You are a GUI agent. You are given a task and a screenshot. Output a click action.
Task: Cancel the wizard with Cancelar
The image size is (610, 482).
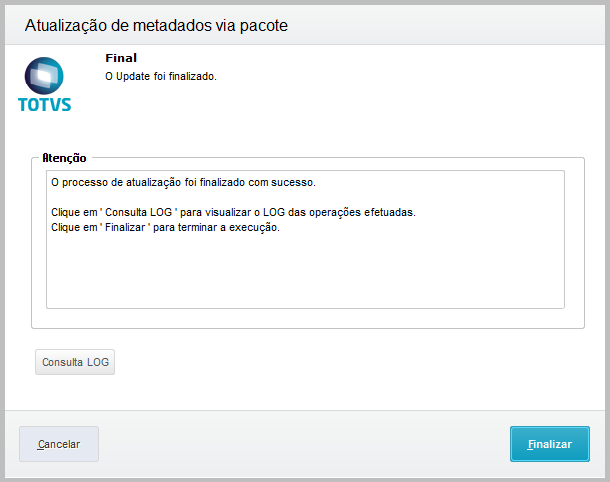[59, 443]
